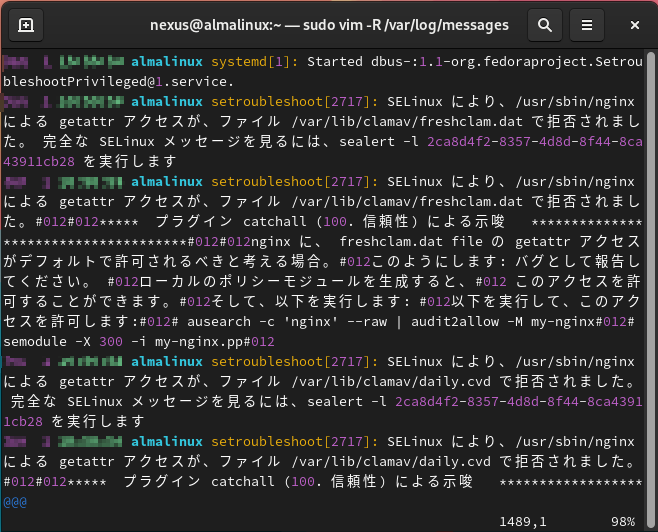Image resolution: width=658 pixels, height=532 pixels.
Task: Click the search magnifier icon
Action: 544,25
